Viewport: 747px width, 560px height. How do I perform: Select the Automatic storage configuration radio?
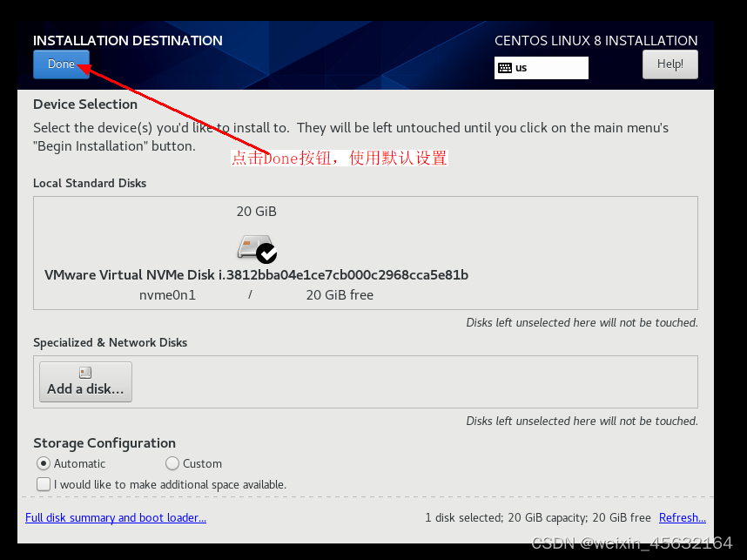click(x=44, y=463)
